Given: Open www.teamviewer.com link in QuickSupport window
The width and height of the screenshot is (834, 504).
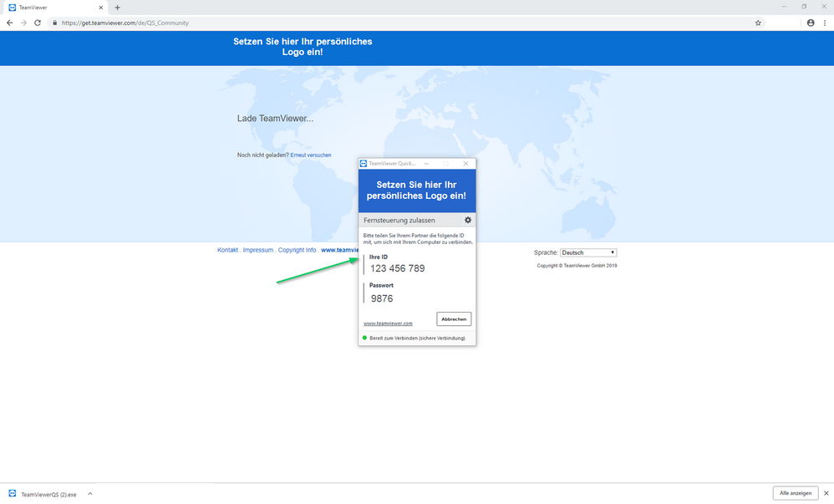Looking at the screenshot, I should (388, 323).
